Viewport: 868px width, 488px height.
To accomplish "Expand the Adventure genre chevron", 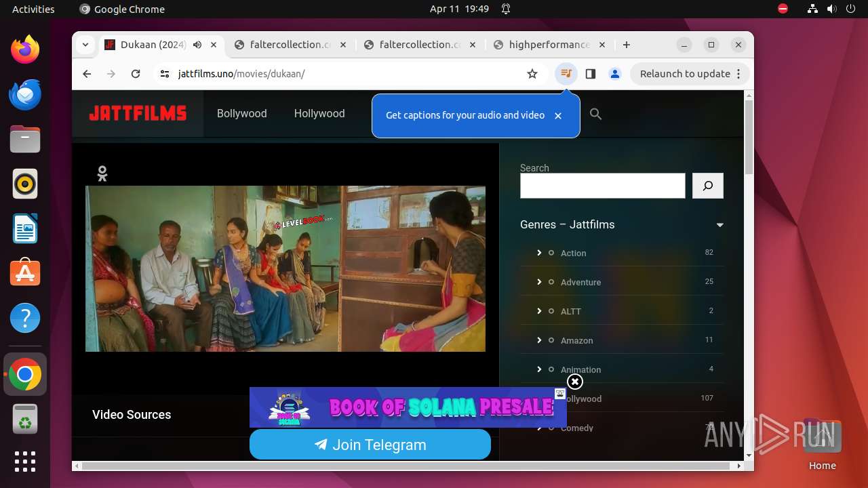I will click(539, 282).
